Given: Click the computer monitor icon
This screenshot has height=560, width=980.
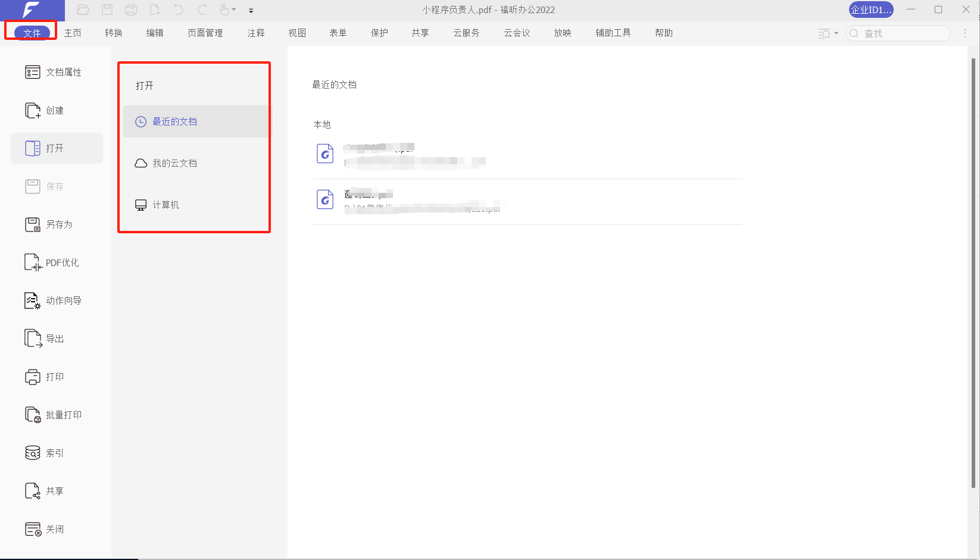Looking at the screenshot, I should point(141,205).
